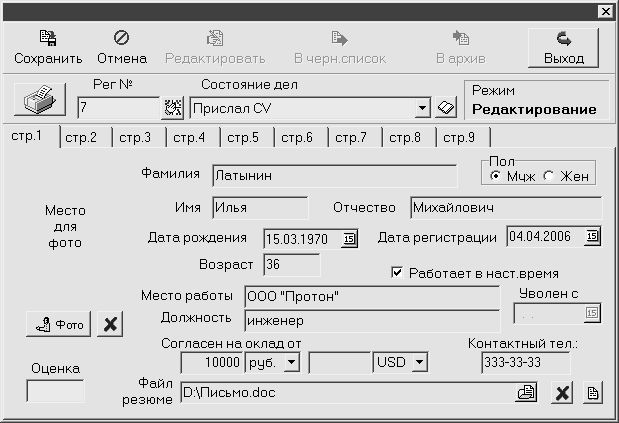
Task: Click the Сохранить save icon
Action: coord(48,38)
